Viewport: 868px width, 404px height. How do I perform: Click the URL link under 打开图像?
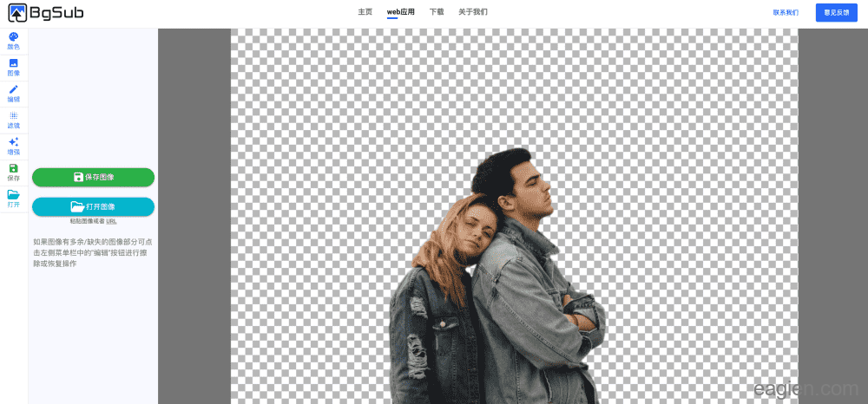[111, 221]
